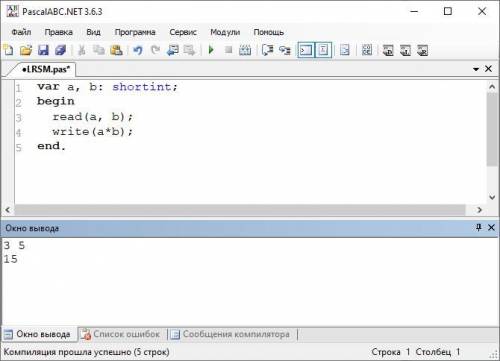Screen dimensions: 500x361
Task: Click the vertical scrollbar down arrow
Action: click(492, 197)
